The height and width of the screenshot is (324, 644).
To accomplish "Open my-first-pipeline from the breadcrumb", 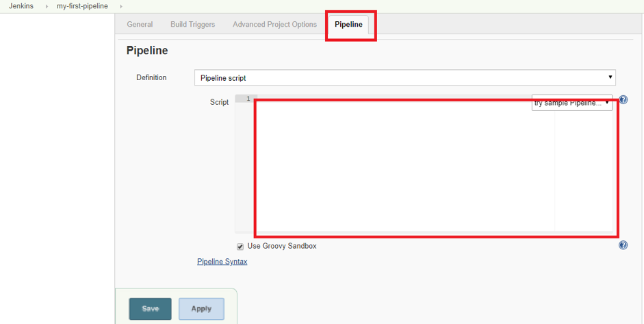I will pos(82,6).
